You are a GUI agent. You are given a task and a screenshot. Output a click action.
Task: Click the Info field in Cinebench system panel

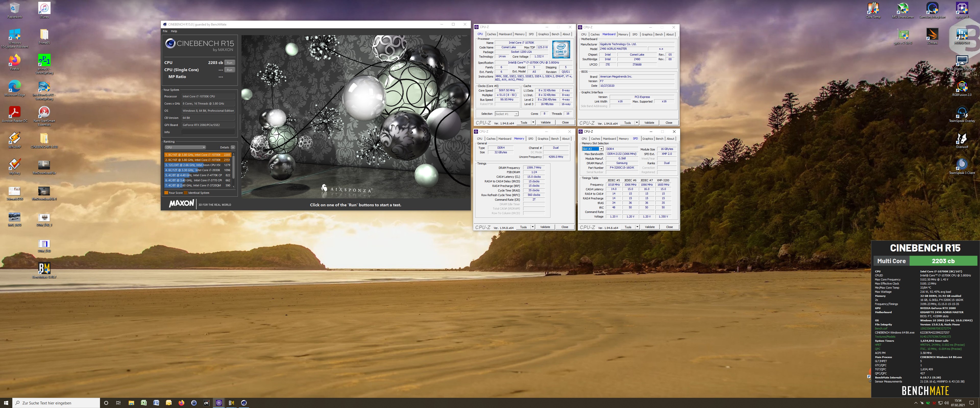pyautogui.click(x=208, y=132)
